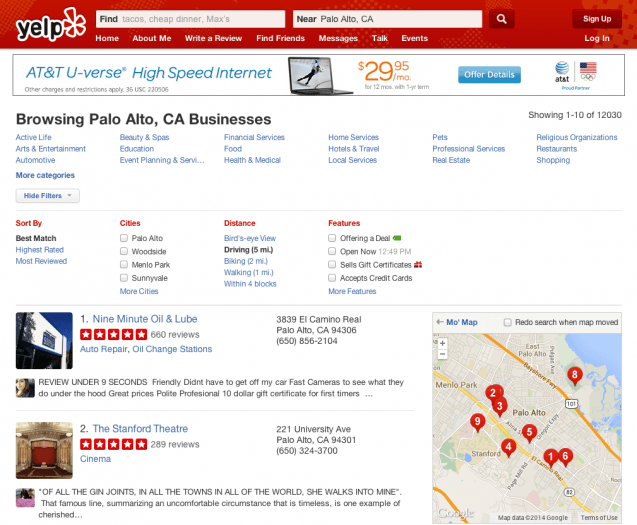
Task: Expand the map with Mo' Map
Action: coord(457,322)
